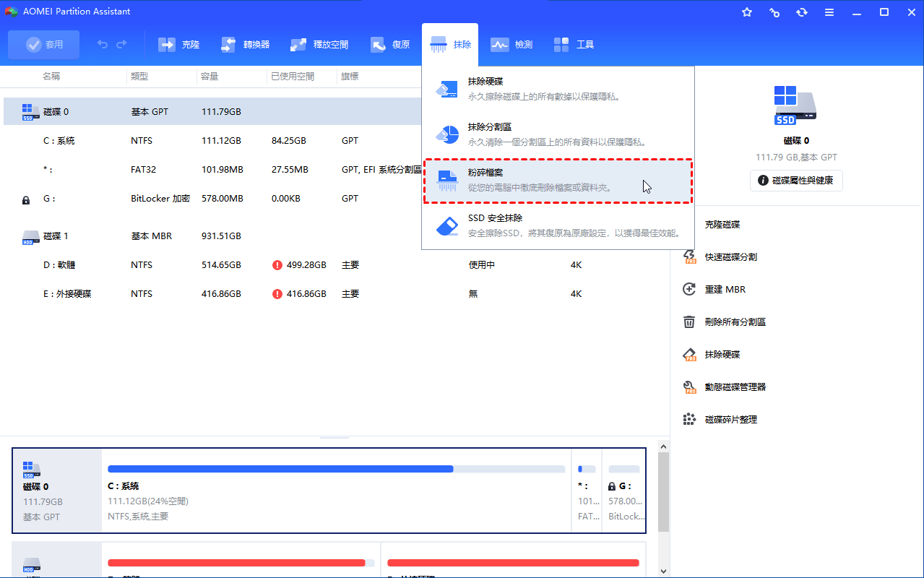Viewport: 924px width, 578px height.
Task: Click the trash can delete-partitions icon
Action: (690, 322)
